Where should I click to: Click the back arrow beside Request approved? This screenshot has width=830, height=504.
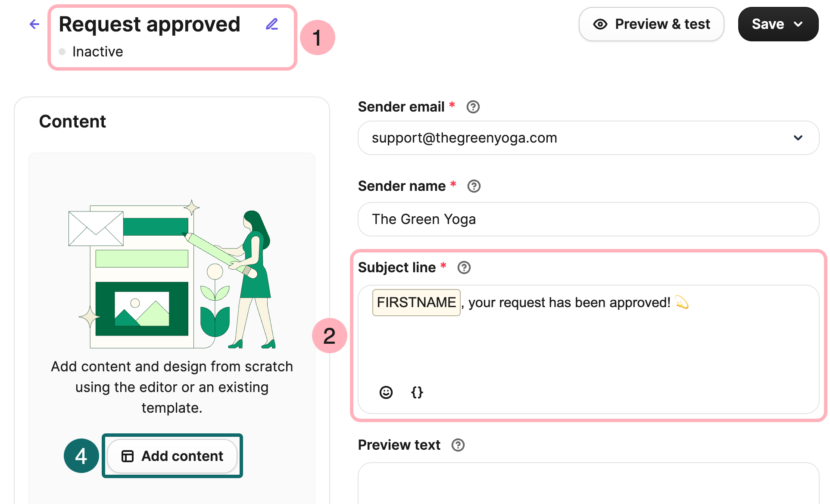point(34,24)
